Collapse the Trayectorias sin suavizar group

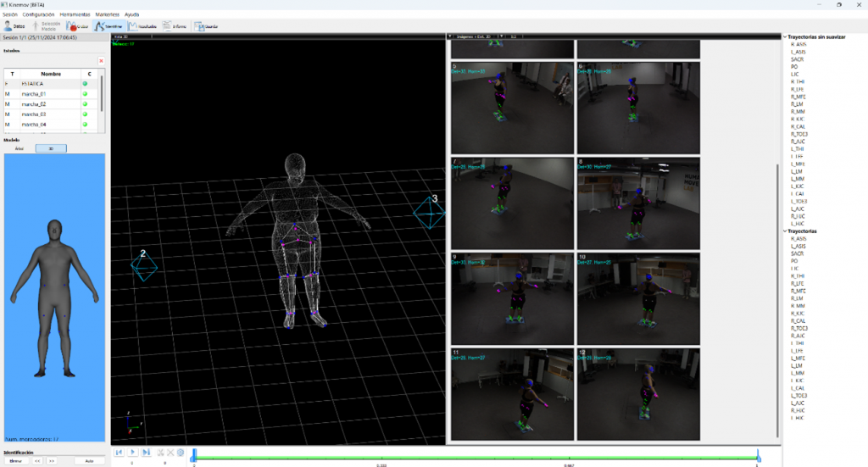784,36
